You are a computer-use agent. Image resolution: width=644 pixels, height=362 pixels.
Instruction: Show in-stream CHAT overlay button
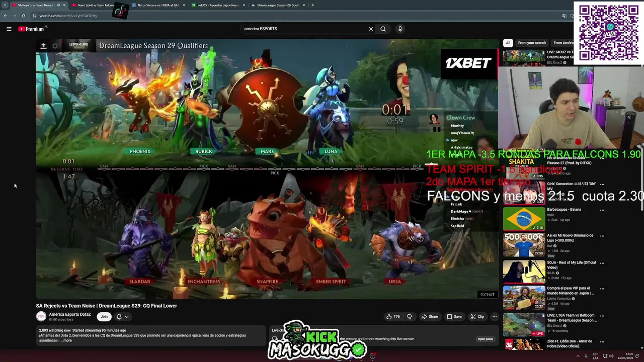488,295
